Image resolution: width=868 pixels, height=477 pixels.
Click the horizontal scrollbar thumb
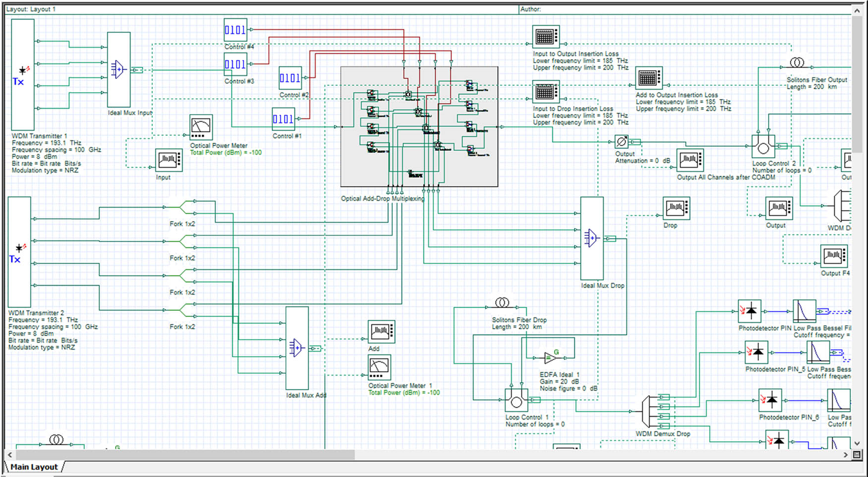tap(185, 455)
